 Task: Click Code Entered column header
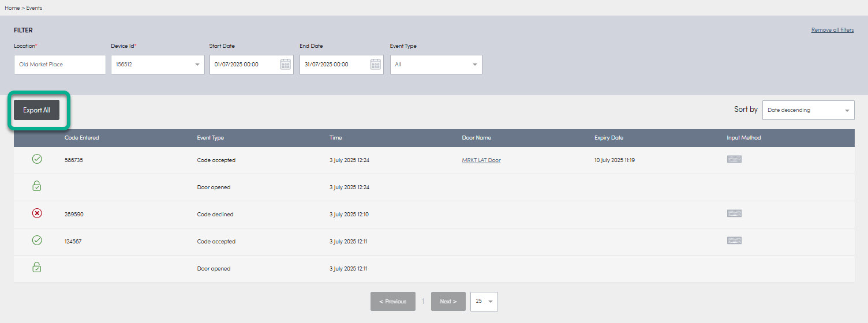click(x=82, y=138)
